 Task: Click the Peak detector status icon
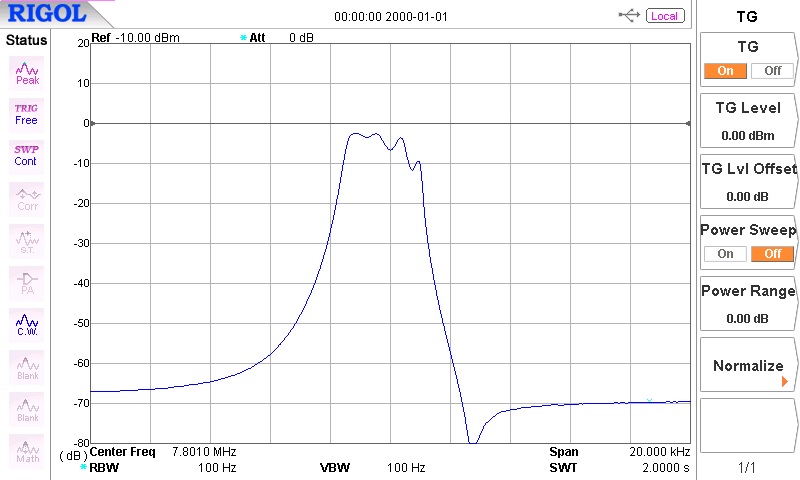pyautogui.click(x=27, y=72)
